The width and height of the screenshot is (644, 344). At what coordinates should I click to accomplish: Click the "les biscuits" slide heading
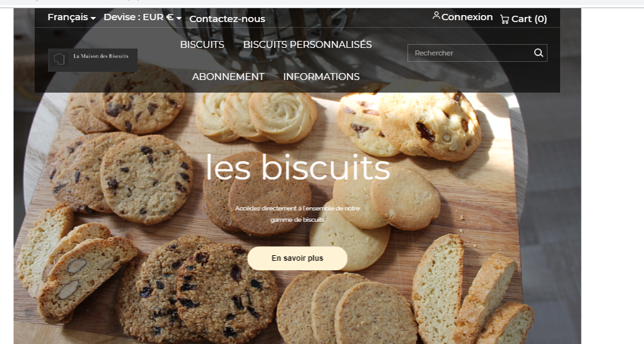[297, 168]
